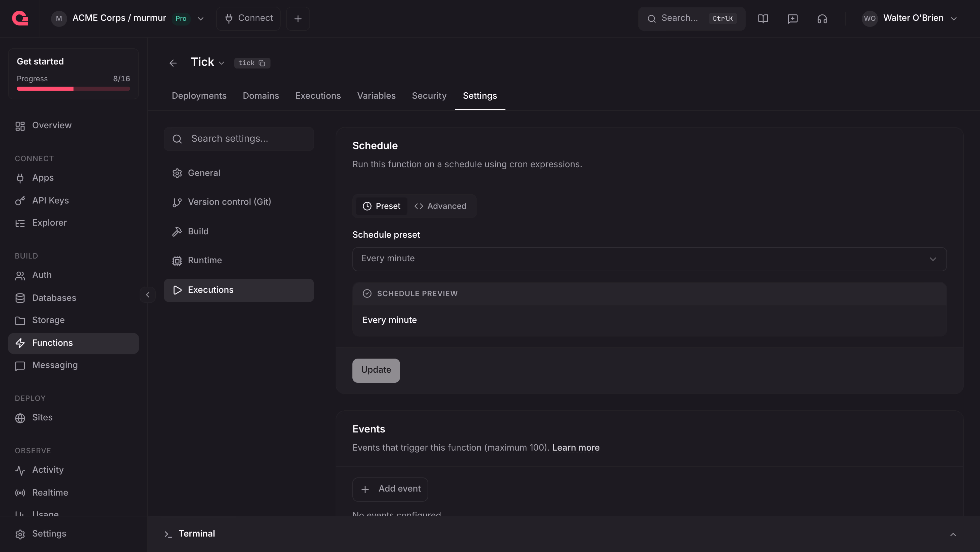Open the ACME Corps / murmur project switcher
980x552 pixels.
(128, 18)
